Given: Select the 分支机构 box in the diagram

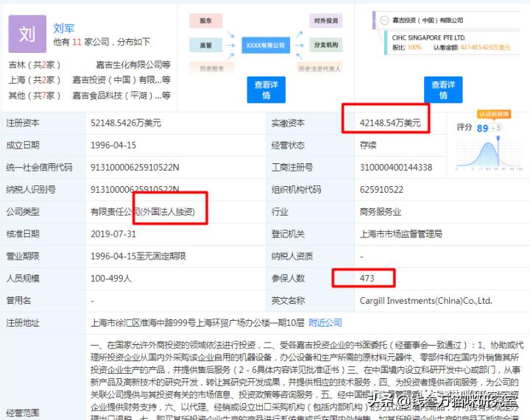Looking at the screenshot, I should click(326, 45).
